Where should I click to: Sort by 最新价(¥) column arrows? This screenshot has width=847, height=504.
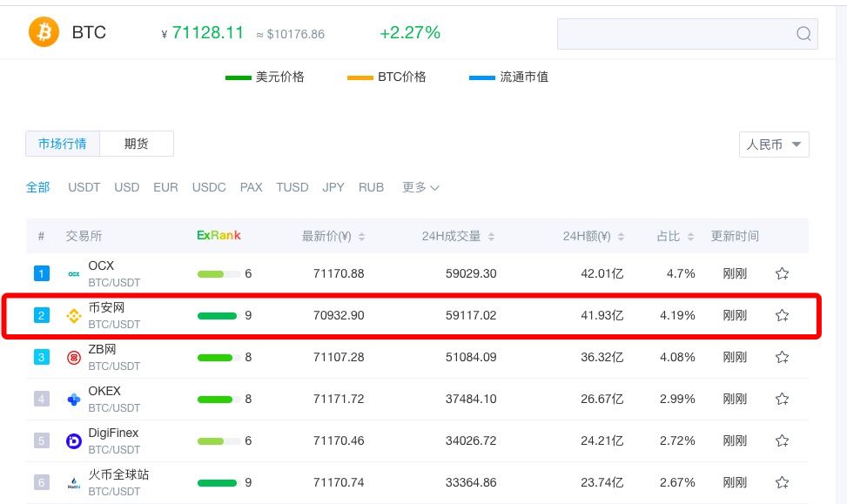361,237
